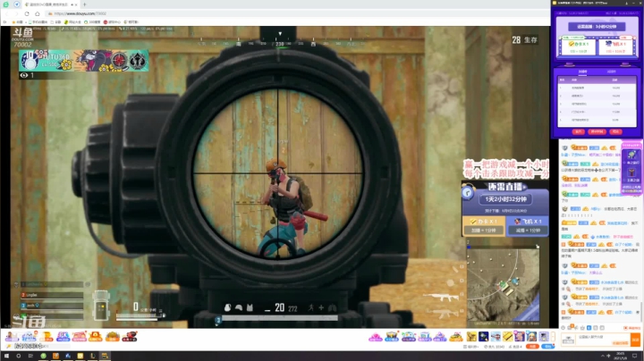Click the minimap in the game view

(x=503, y=284)
